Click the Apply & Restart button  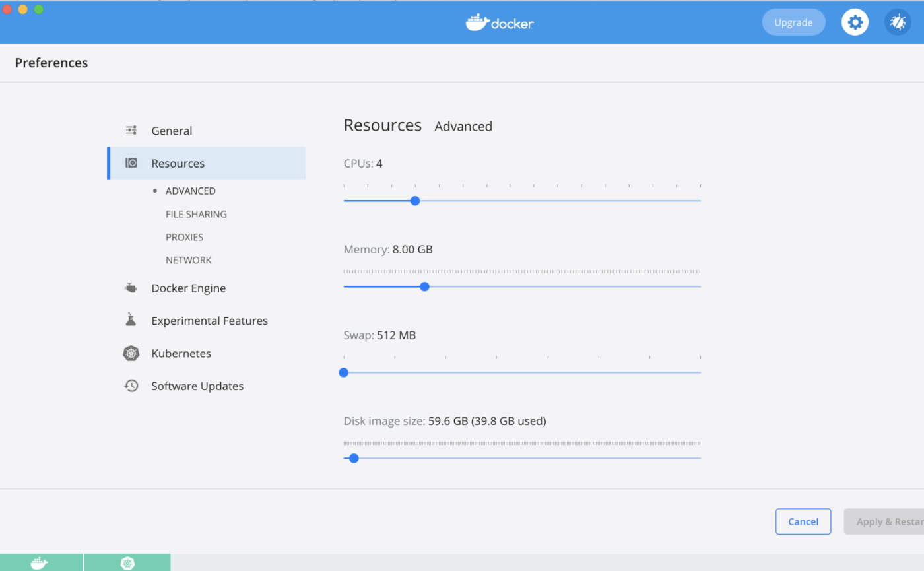884,521
